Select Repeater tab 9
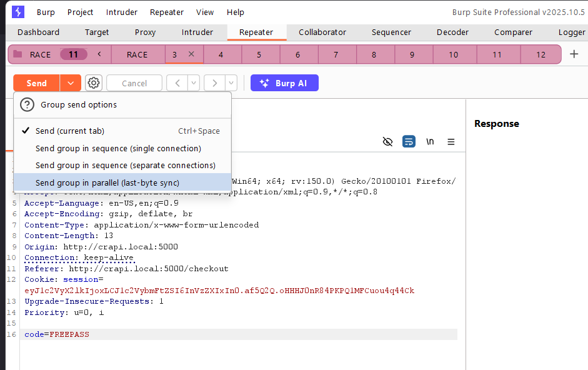 [412, 54]
